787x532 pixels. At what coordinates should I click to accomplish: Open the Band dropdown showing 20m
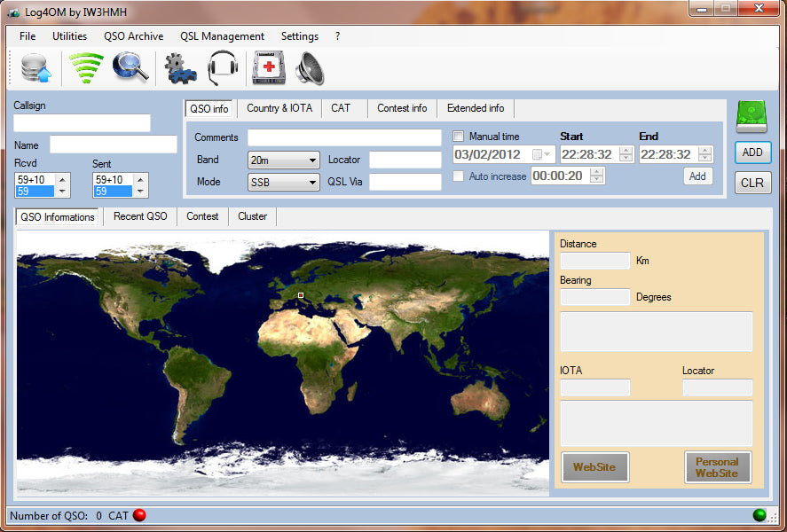coord(282,160)
